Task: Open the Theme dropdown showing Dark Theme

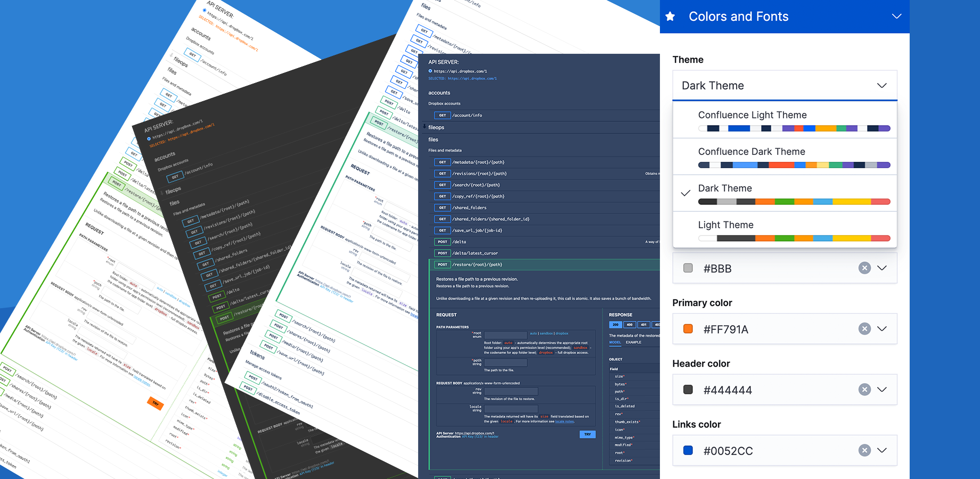Action: tap(785, 85)
